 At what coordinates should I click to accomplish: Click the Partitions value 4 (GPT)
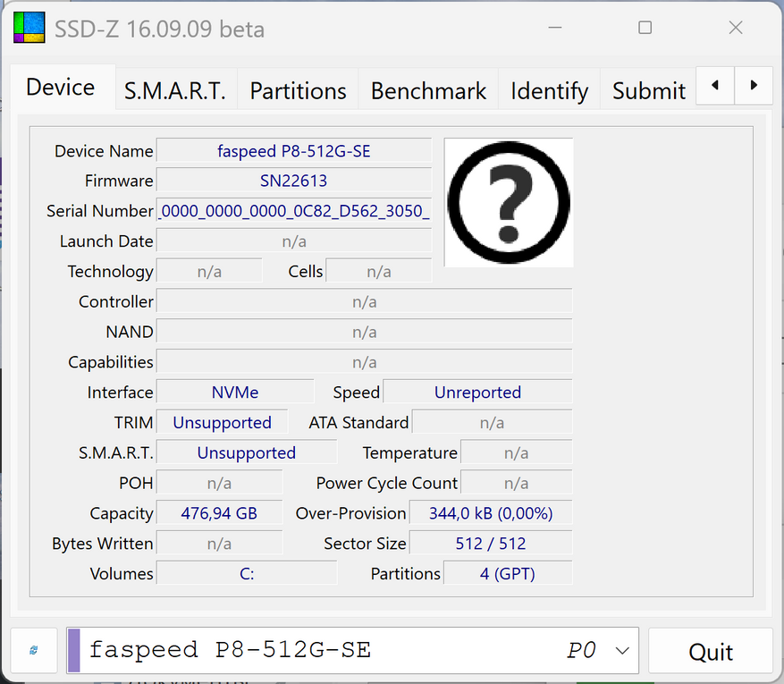tap(508, 573)
